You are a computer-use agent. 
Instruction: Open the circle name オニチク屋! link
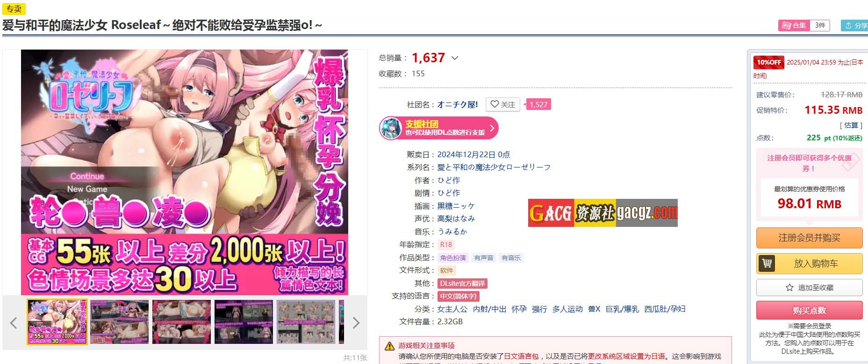coord(458,104)
